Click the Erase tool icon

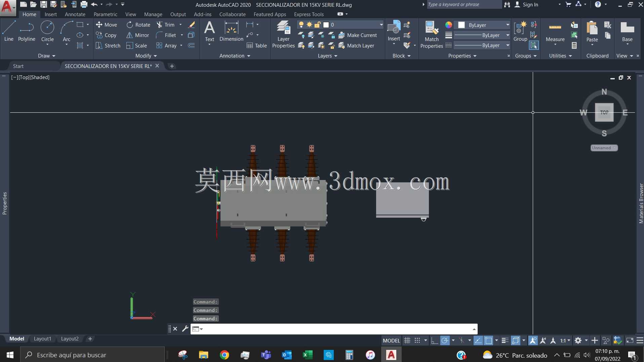(191, 25)
